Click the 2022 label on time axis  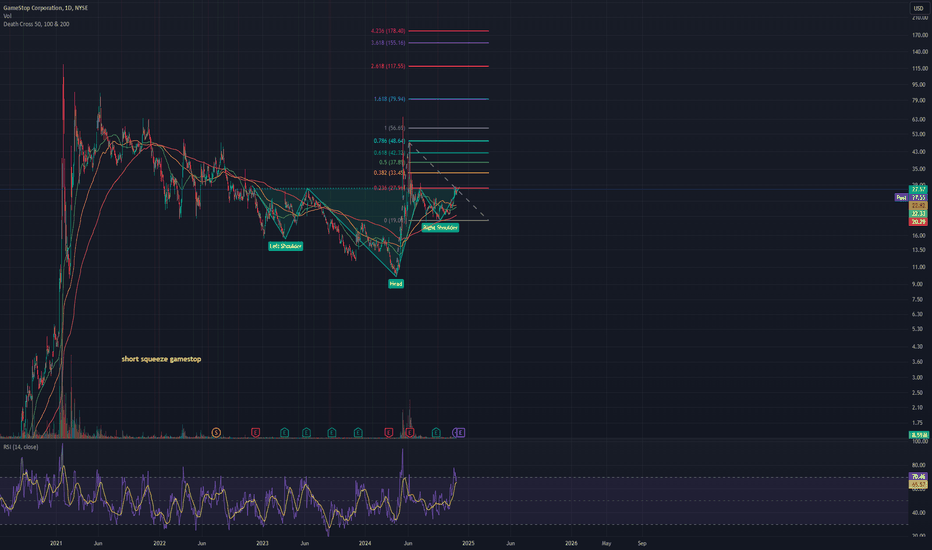(x=159, y=543)
